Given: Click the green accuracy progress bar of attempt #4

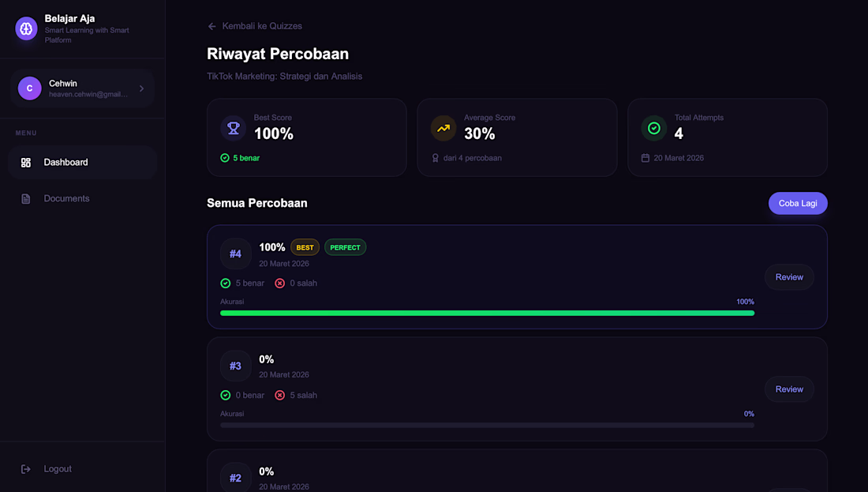Looking at the screenshot, I should coord(487,313).
